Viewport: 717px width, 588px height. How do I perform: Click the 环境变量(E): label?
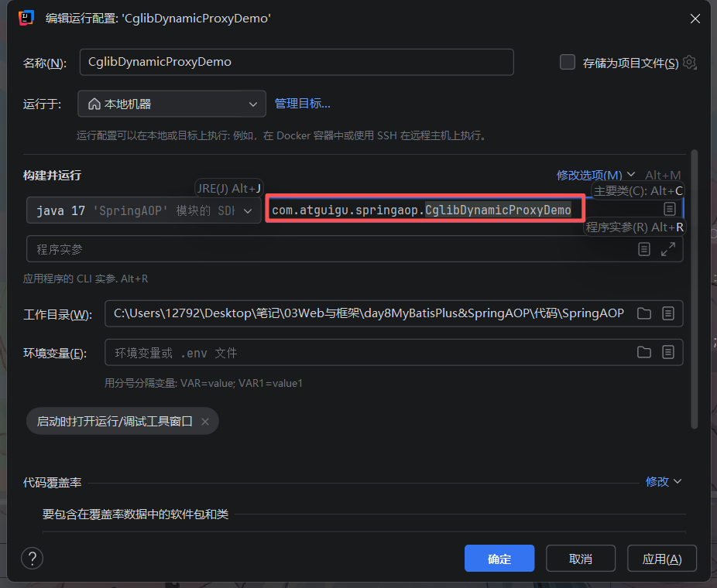(x=55, y=353)
